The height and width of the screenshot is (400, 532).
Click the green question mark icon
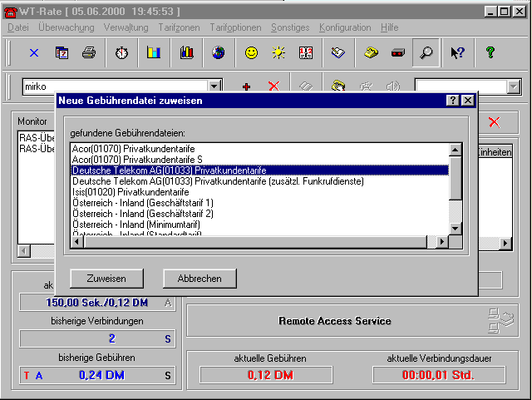click(490, 52)
